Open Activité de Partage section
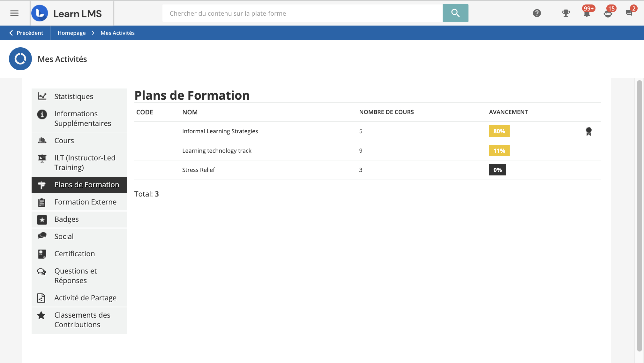Screen dimensions: 644x363 click(x=79, y=298)
